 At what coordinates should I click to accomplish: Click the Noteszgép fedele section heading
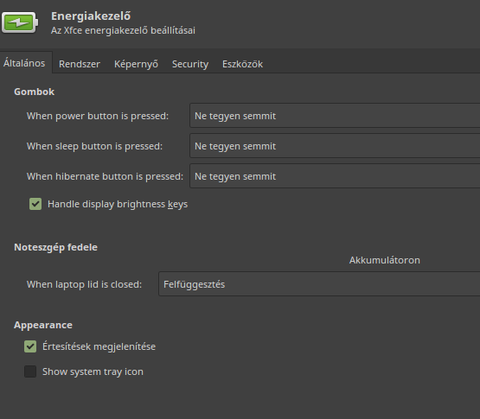pos(56,247)
